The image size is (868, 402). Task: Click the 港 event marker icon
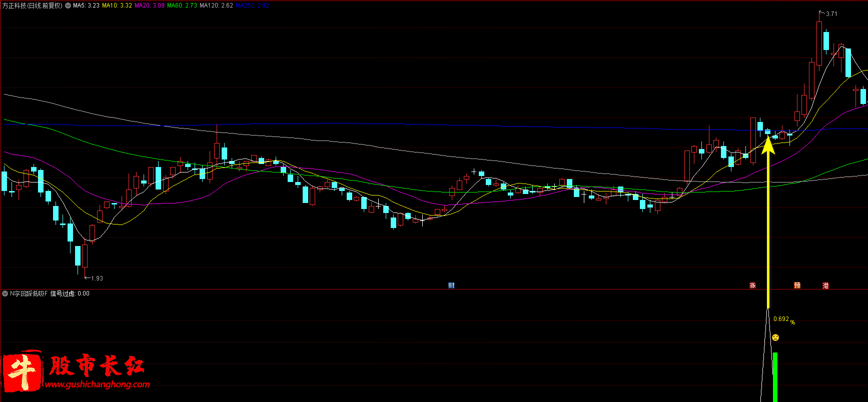(x=825, y=285)
